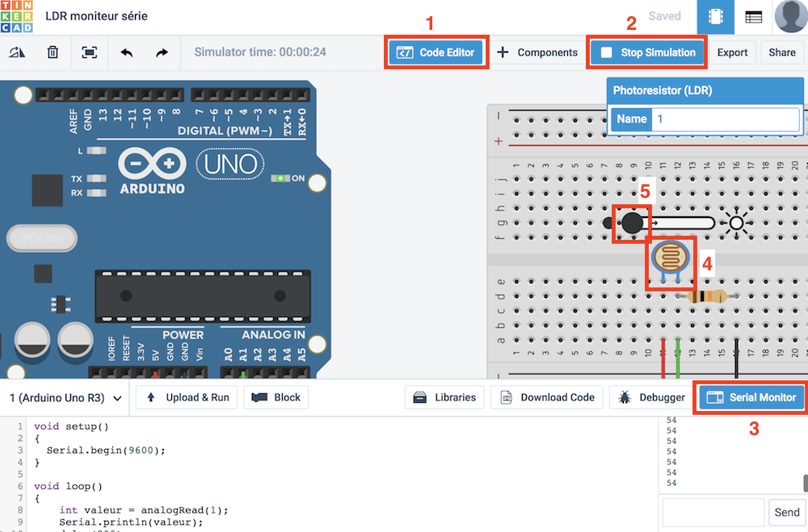Toggle the Serial Monitor

click(751, 397)
